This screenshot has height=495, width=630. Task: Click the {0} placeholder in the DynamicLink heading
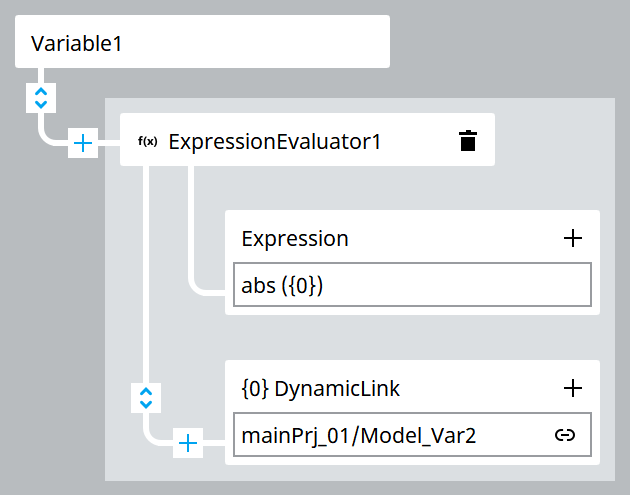pos(255,388)
